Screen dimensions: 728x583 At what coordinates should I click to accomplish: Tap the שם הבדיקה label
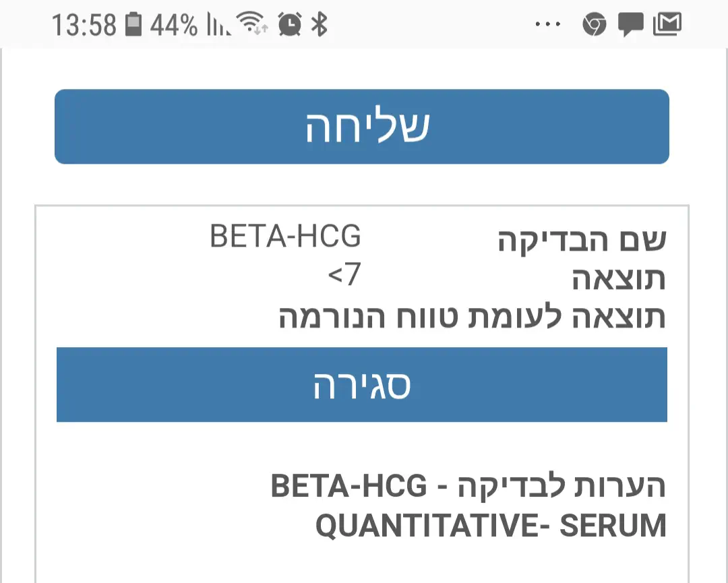pyautogui.click(x=581, y=241)
